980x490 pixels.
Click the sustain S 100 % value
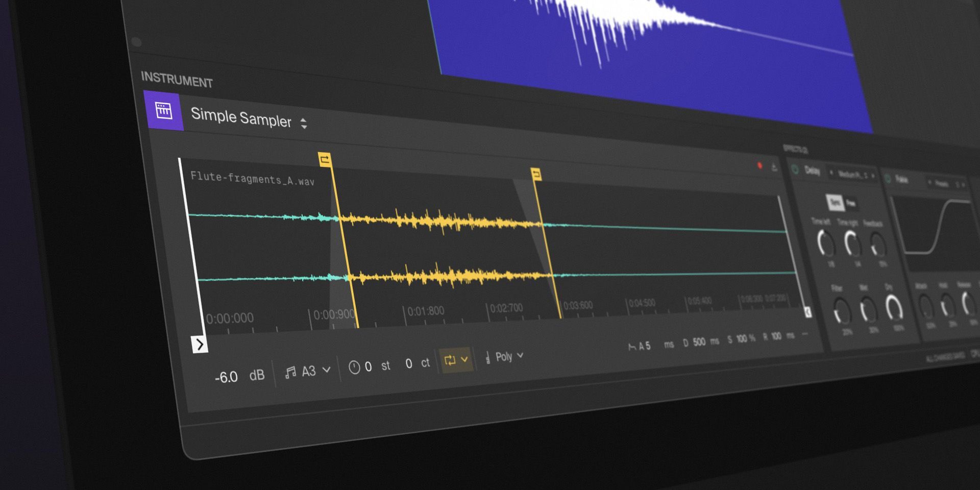pos(741,339)
